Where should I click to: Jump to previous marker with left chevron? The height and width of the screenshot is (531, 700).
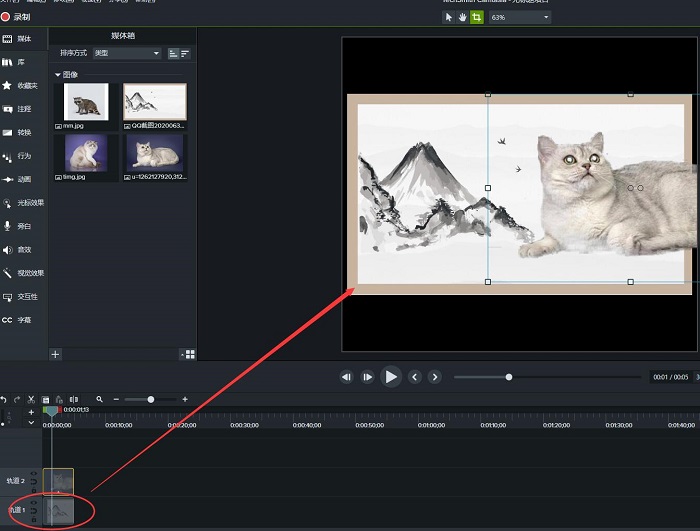[x=415, y=377]
